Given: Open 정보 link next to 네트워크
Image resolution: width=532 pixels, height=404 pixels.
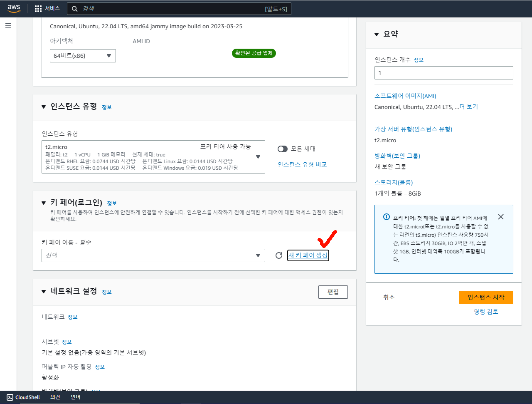Looking at the screenshot, I should (x=73, y=317).
